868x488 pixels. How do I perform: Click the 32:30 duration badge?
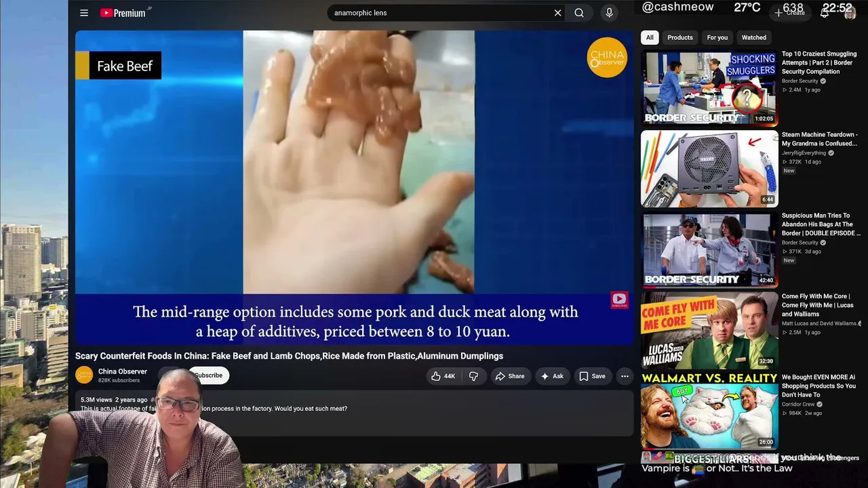pyautogui.click(x=766, y=361)
